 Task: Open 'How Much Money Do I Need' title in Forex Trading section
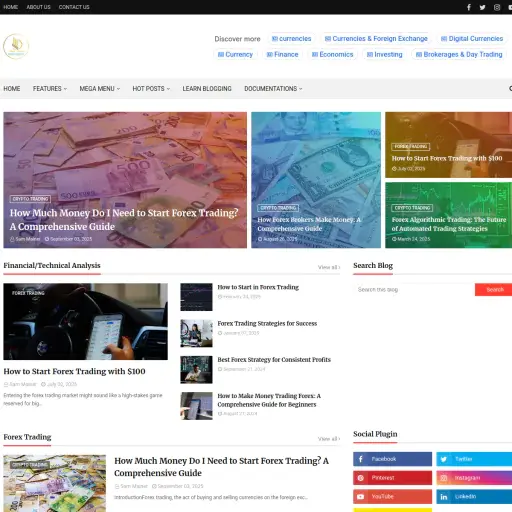tap(221, 467)
